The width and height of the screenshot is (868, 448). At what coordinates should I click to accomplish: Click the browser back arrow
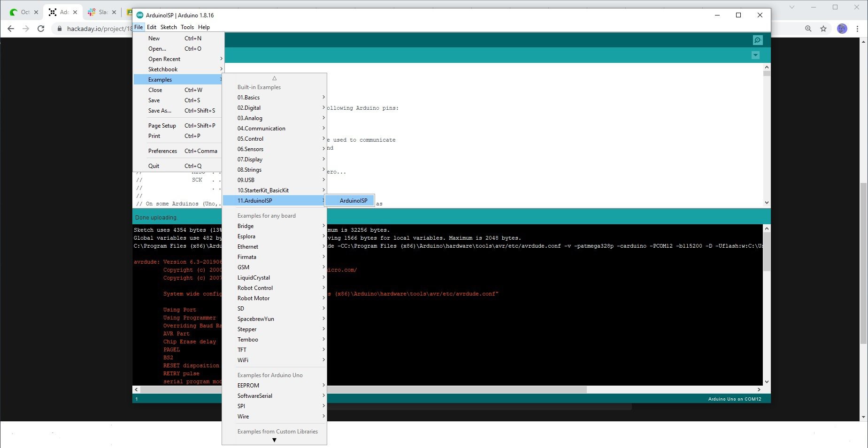coord(11,29)
